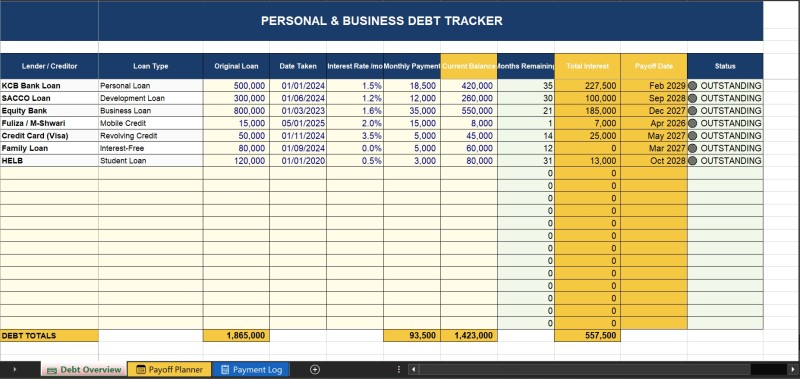Select the Revolving Credit type cell

151,136
